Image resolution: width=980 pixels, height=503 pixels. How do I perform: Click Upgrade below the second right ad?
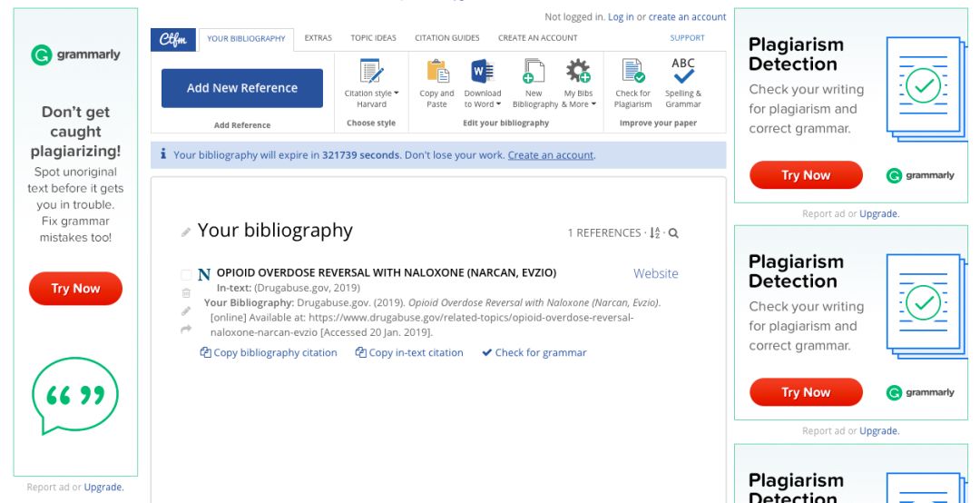pos(878,431)
